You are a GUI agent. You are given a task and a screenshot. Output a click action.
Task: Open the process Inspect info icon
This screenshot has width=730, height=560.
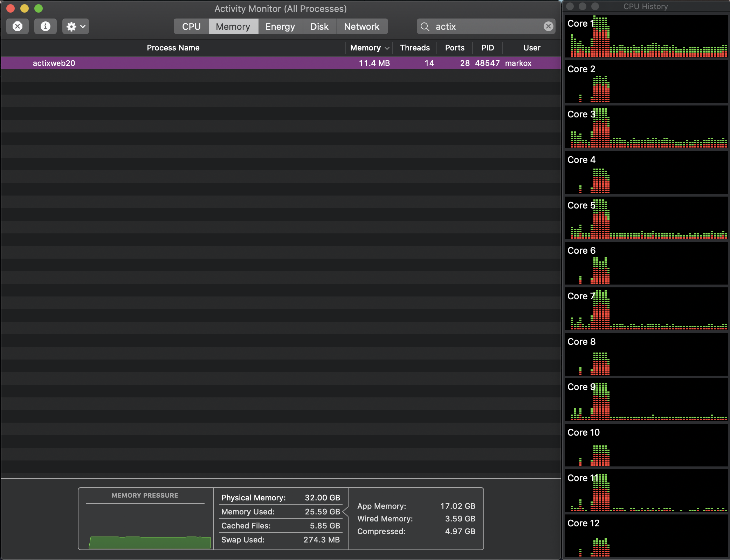[x=45, y=26]
